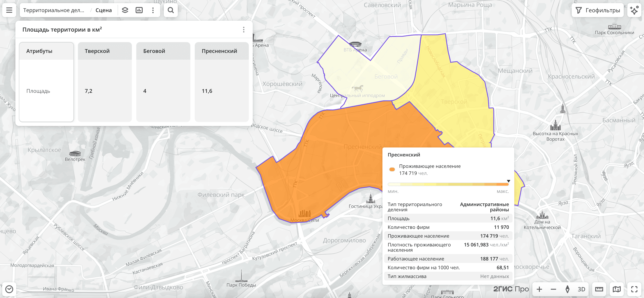
Task: Open the history clock button
Action: tap(9, 289)
